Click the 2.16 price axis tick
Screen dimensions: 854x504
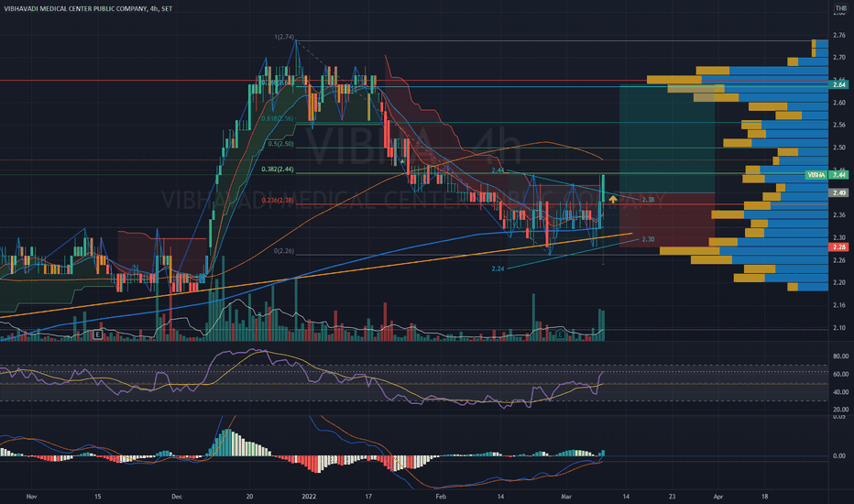[838, 305]
